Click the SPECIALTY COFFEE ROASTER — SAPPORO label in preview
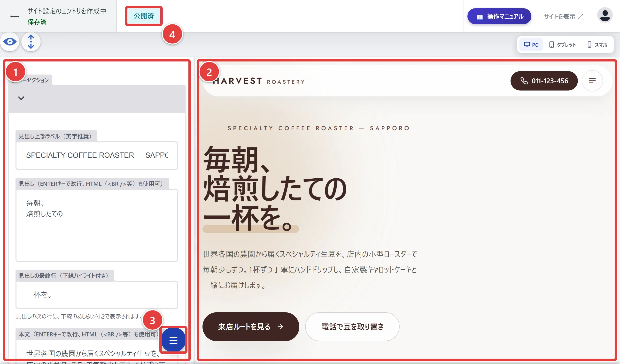Screen dimensions: 620x364 coord(319,128)
